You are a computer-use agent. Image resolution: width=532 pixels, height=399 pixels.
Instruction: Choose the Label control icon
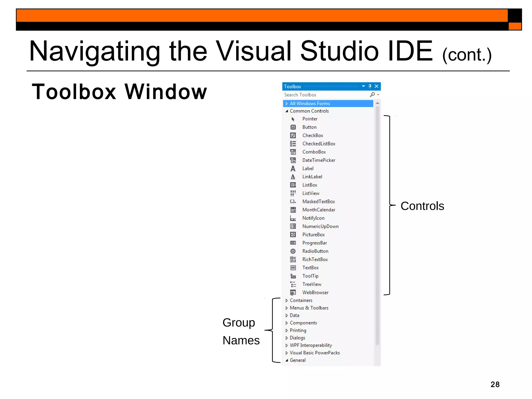pos(293,169)
